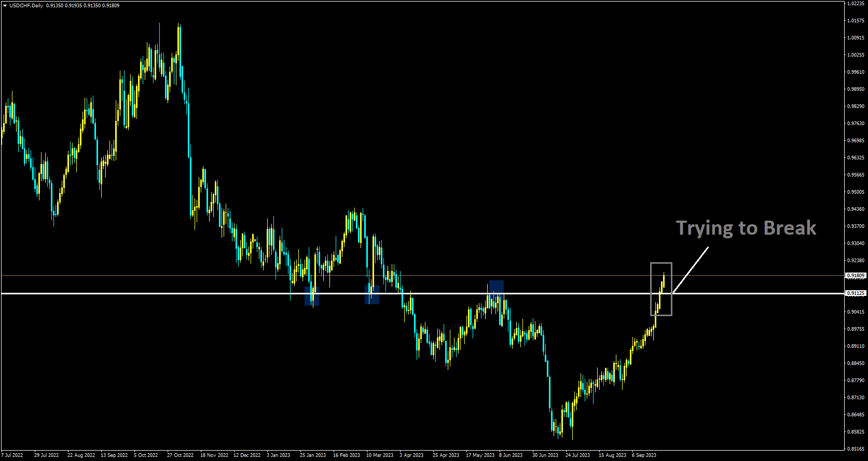The width and height of the screenshot is (868, 461).
Task: Click the USDCHF,Daily chart title text
Action: click(26, 6)
